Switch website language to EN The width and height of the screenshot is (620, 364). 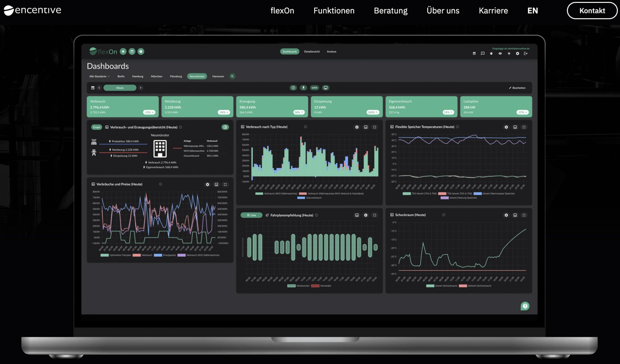click(533, 11)
